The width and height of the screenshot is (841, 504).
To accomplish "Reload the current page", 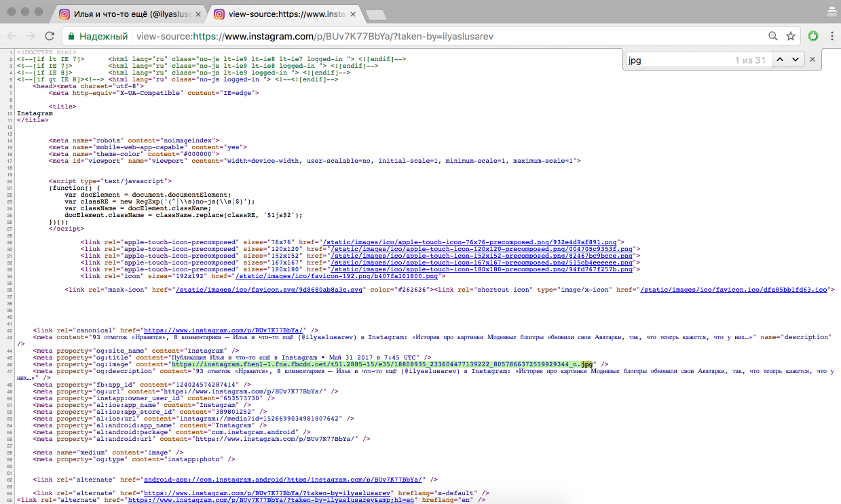I will (50, 36).
